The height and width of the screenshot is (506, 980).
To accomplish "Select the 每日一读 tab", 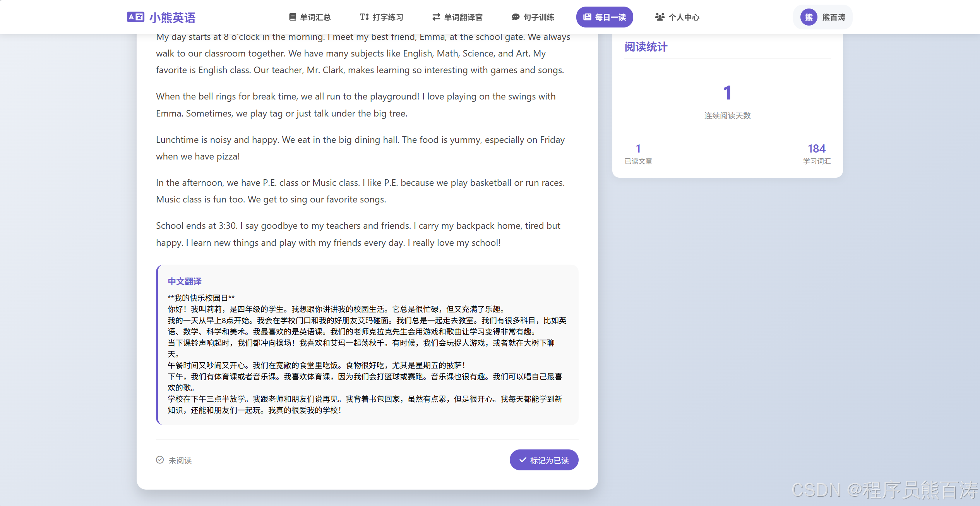I will [x=604, y=17].
